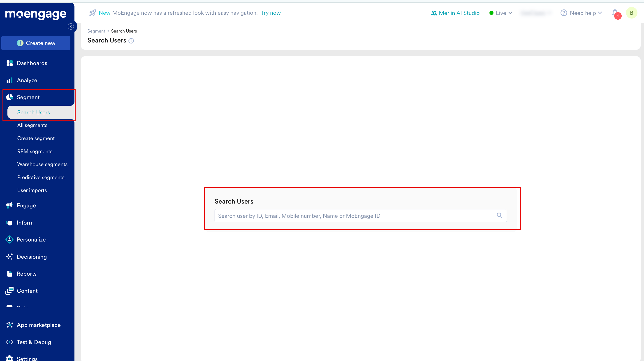Collapse the sidebar with the arrow button
644x361 pixels.
tap(71, 26)
